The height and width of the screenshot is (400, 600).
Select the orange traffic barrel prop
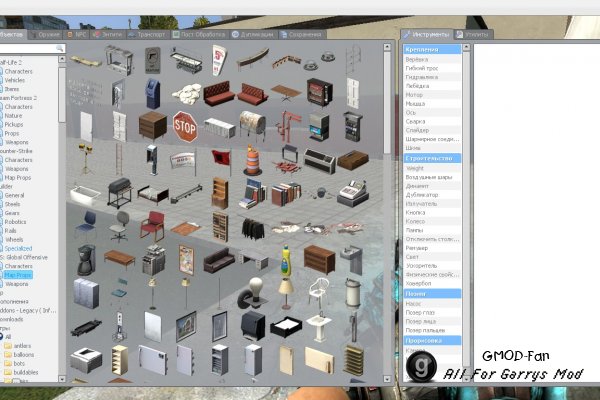253,160
